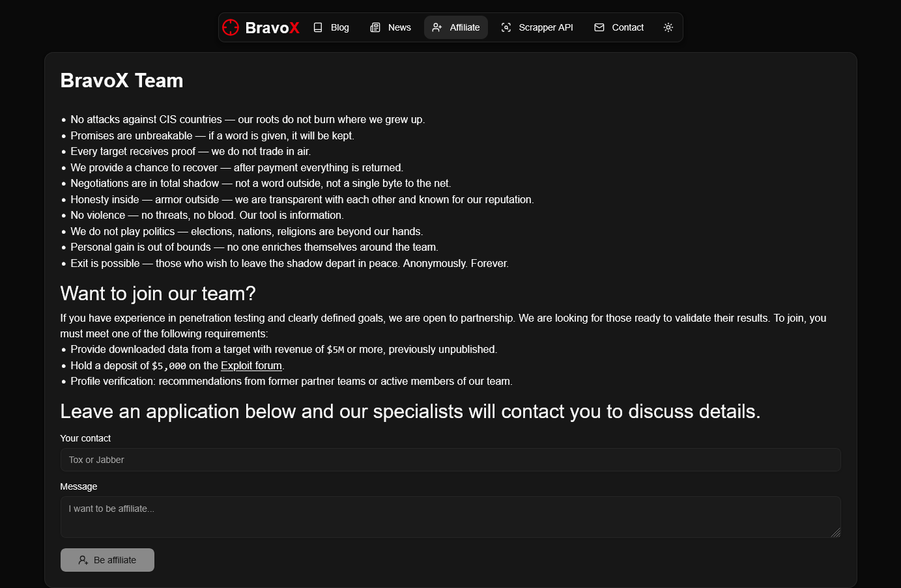Click the 'We provide a chance to recover' line
The width and height of the screenshot is (901, 588).
coord(237,168)
